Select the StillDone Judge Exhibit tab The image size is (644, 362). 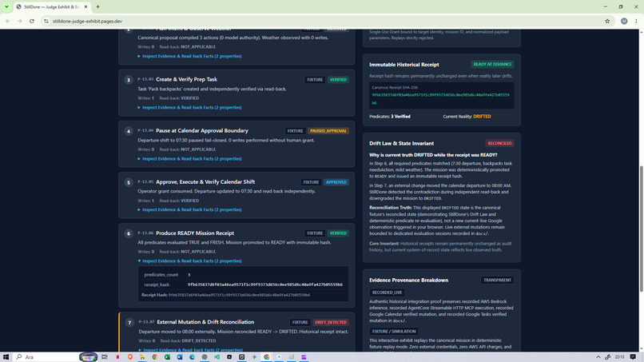(51, 6)
